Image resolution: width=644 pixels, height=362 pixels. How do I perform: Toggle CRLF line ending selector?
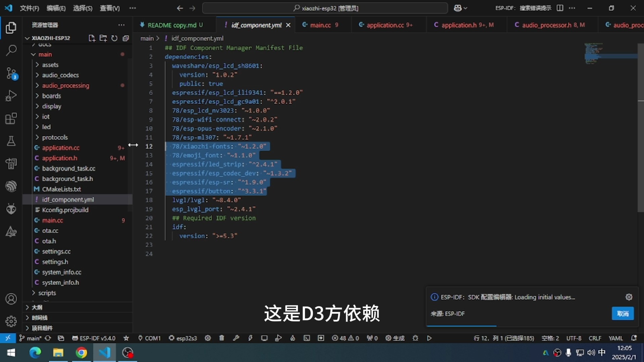(x=595, y=338)
